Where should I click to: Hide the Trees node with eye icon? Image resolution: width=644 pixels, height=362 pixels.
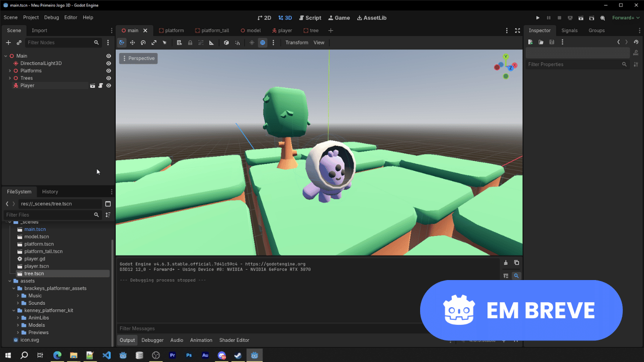click(x=108, y=78)
